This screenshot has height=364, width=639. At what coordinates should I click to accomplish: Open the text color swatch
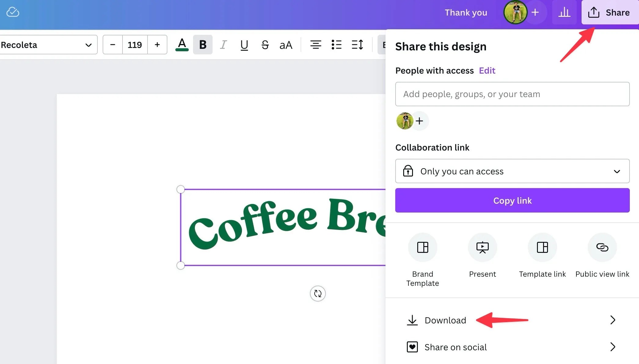[x=182, y=45]
